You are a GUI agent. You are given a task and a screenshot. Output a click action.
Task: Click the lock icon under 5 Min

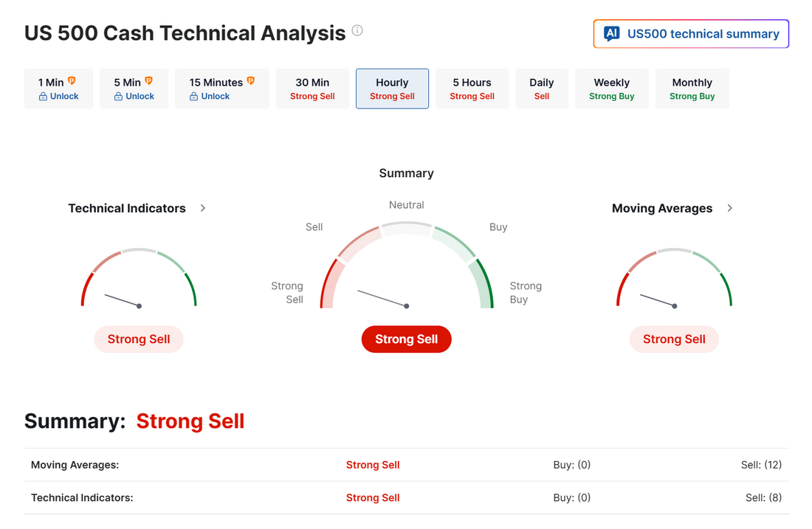[x=118, y=97]
